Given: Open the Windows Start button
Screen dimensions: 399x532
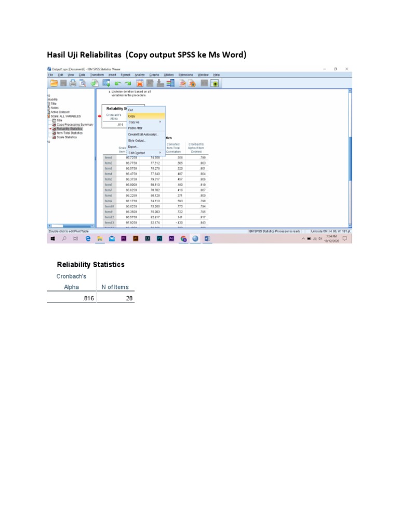Looking at the screenshot, I should click(52, 239).
